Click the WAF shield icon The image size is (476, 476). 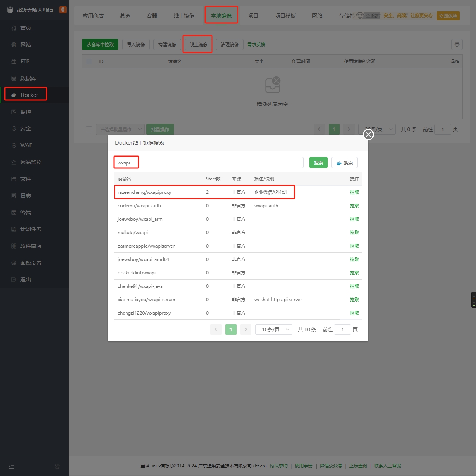(14, 145)
